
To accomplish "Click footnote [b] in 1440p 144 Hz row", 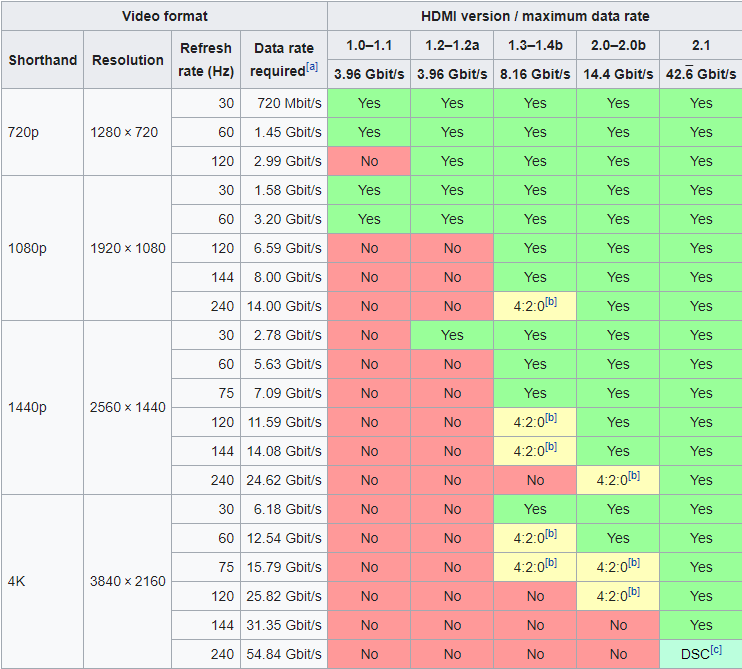I will coord(551,447).
